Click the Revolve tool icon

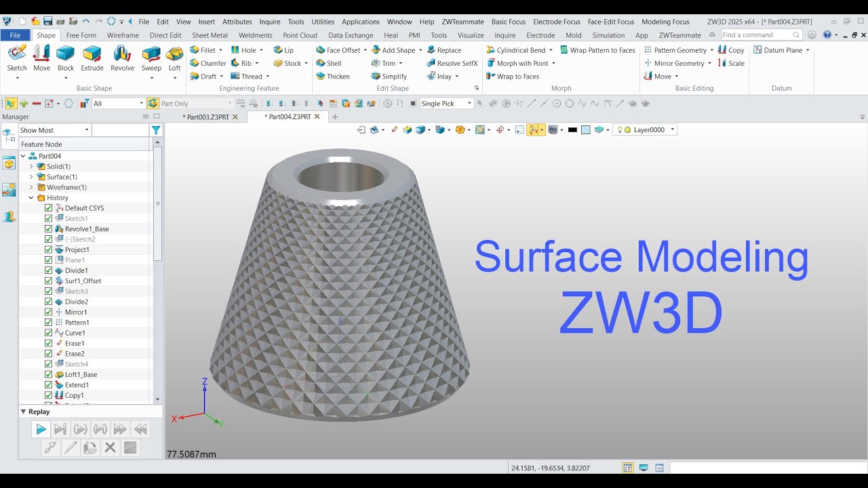pyautogui.click(x=122, y=58)
